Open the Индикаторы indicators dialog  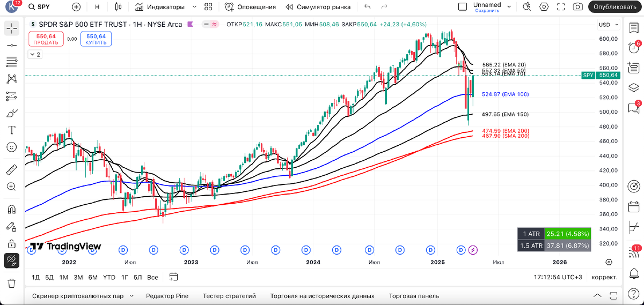(160, 7)
